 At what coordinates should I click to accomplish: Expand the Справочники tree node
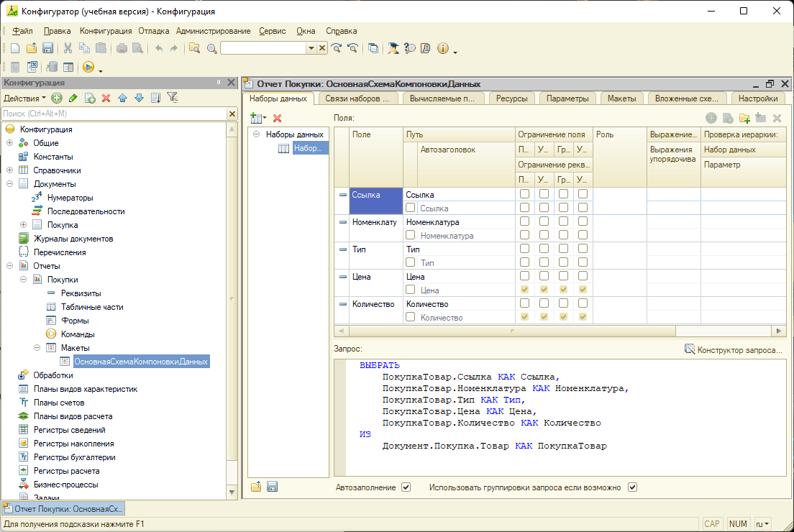click(x=10, y=170)
